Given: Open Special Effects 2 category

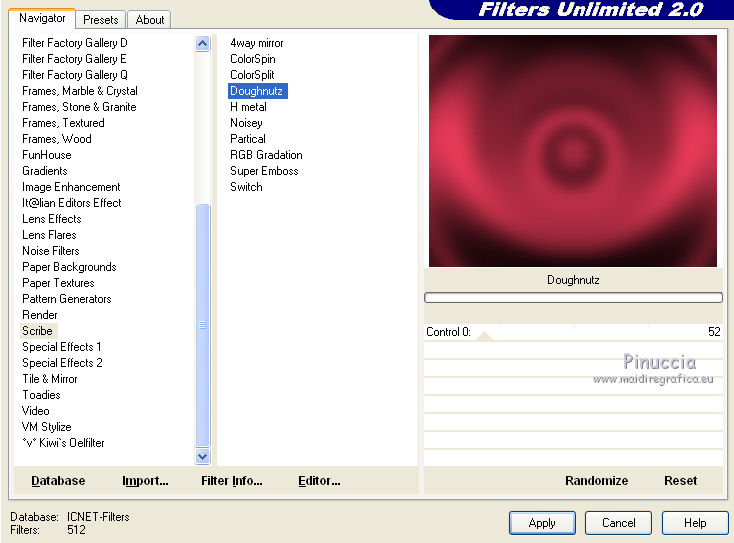Looking at the screenshot, I should pyautogui.click(x=62, y=363).
